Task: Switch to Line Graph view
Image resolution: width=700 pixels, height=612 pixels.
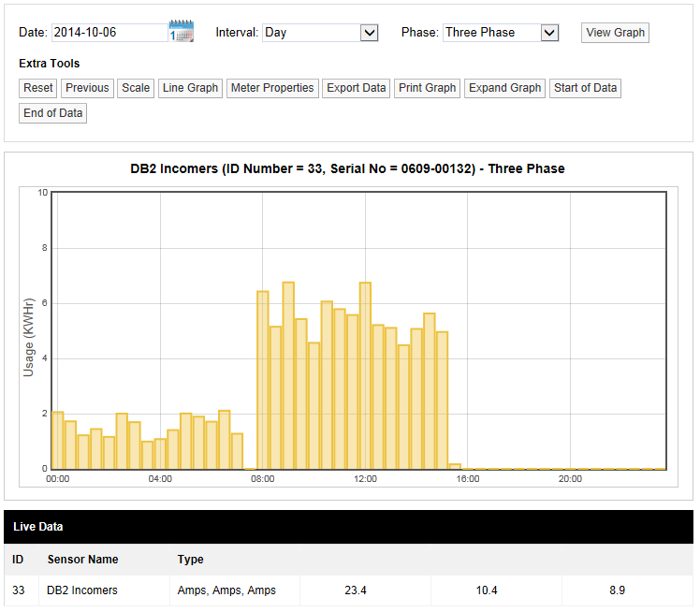Action: point(190,88)
